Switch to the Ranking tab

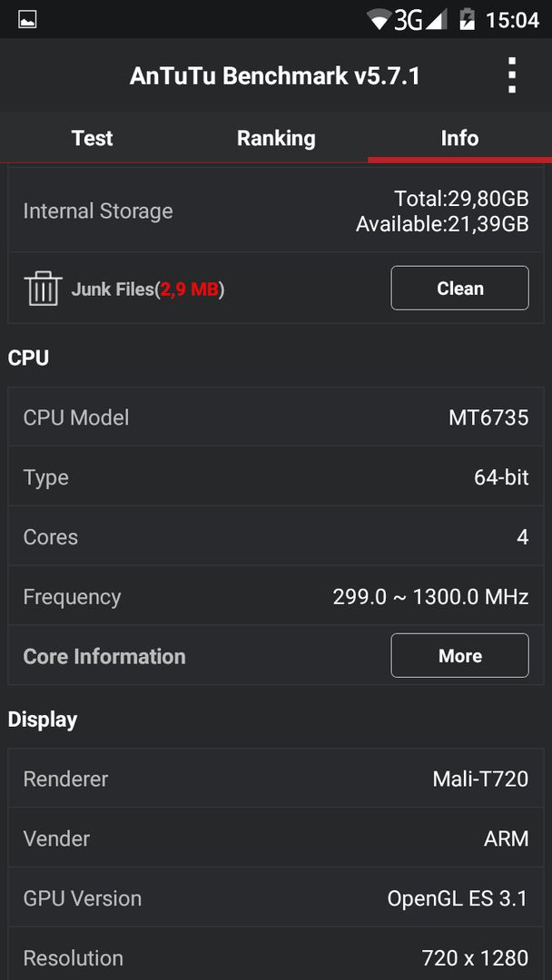[276, 138]
